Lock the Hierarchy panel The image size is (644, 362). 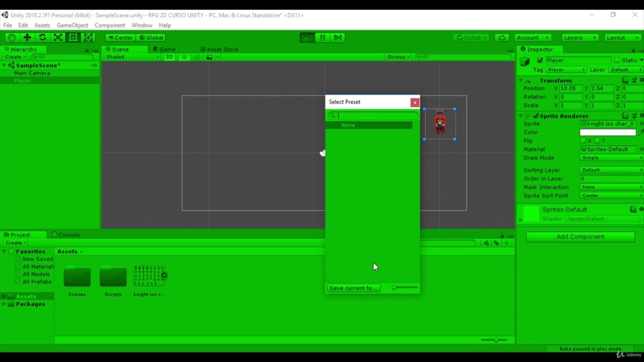click(x=87, y=50)
